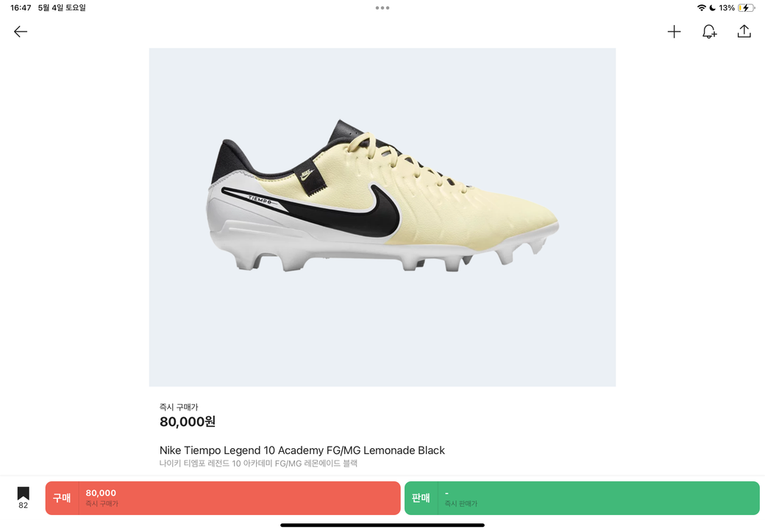Viewport: 765px width, 532px height.
Task: Tap the bookmark count 82
Action: [23, 506]
